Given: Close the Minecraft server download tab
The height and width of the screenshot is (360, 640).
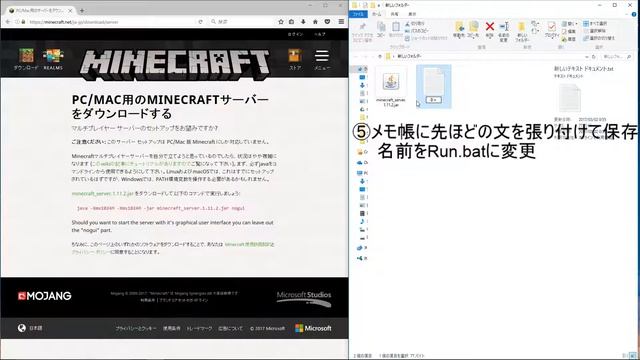Looking at the screenshot, I should (x=70, y=10).
